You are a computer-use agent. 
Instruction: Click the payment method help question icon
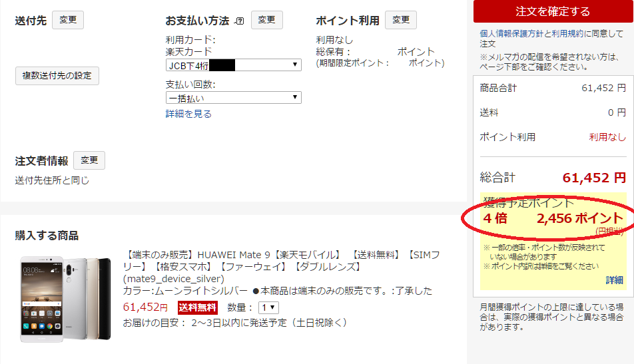[240, 21]
